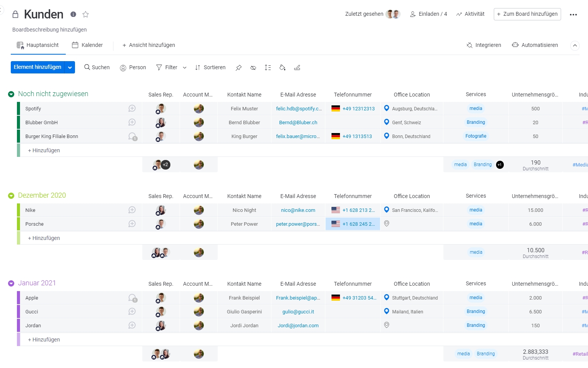Click the lock icon next to Kunden
The height and width of the screenshot is (368, 588).
(x=15, y=14)
